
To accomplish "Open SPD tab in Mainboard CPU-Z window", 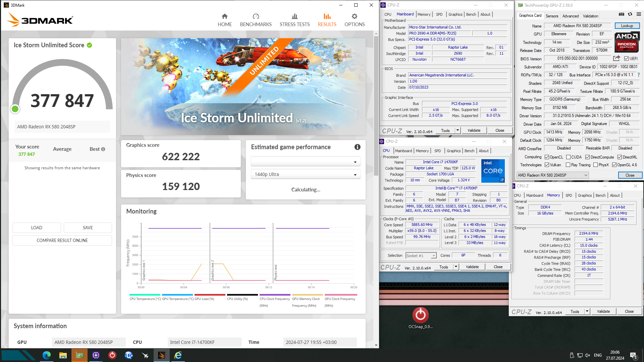I will coord(439,14).
